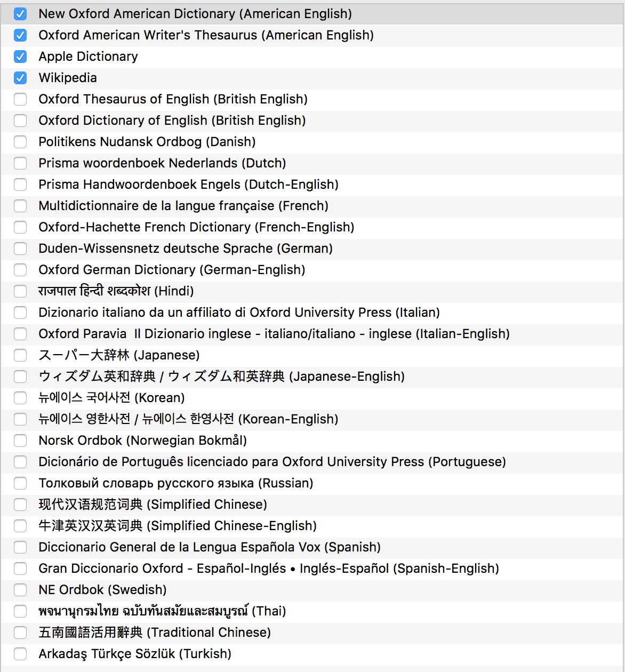Click the 'Apple Dictionary' label
Viewport: 625px width, 672px height.
[88, 57]
